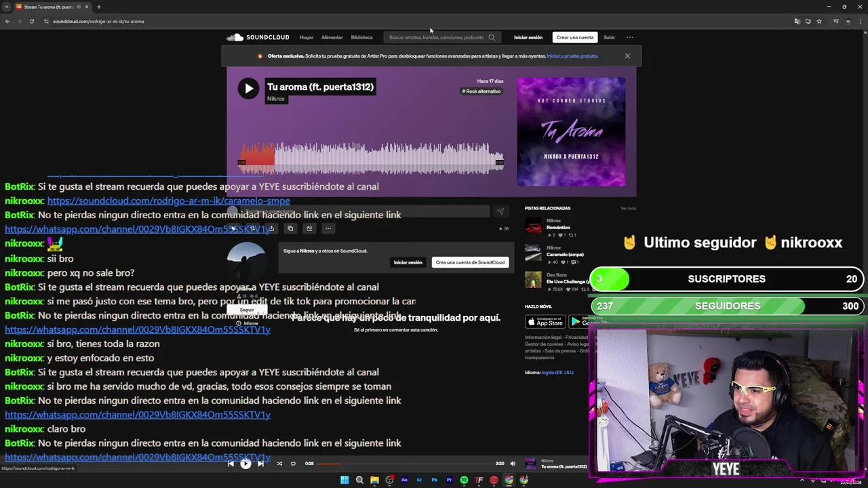This screenshot has height=488, width=868.
Task: Click Iniciar sesión in the follow prompt
Action: point(408,262)
